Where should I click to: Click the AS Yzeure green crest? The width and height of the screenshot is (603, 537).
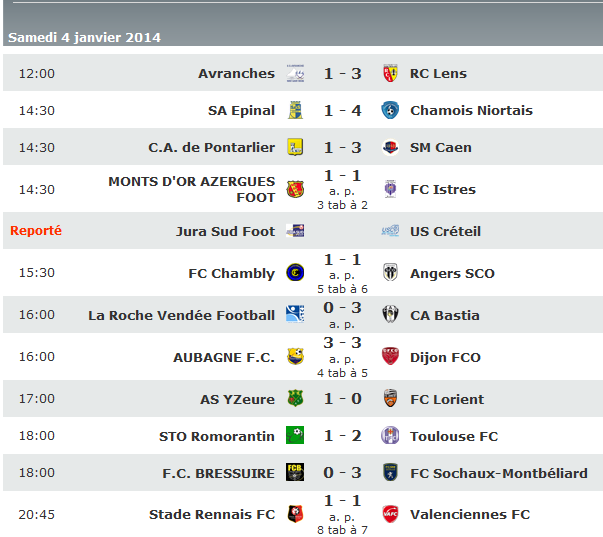pos(295,399)
